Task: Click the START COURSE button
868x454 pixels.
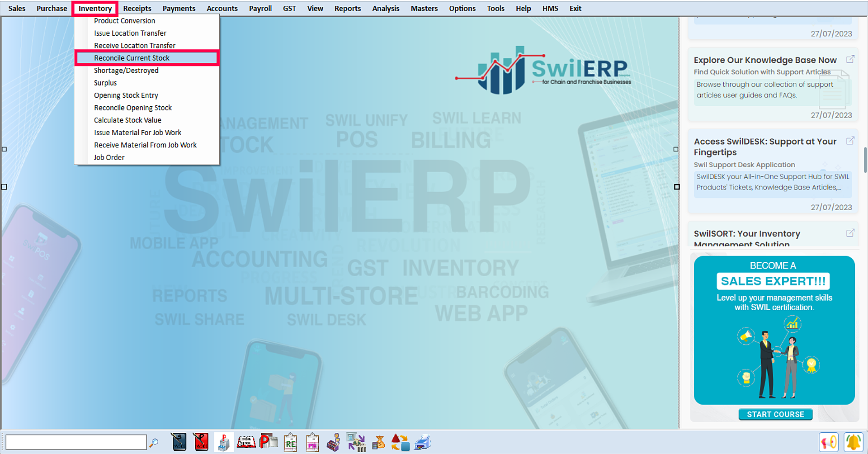Action: click(775, 414)
